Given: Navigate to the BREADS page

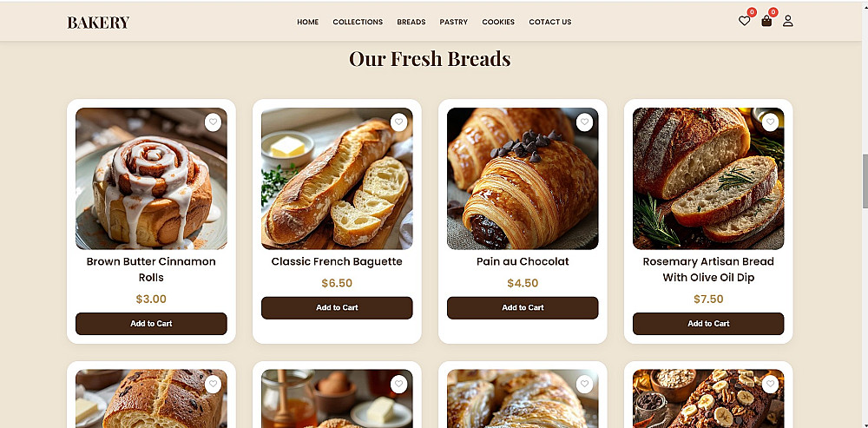Looking at the screenshot, I should point(411,23).
